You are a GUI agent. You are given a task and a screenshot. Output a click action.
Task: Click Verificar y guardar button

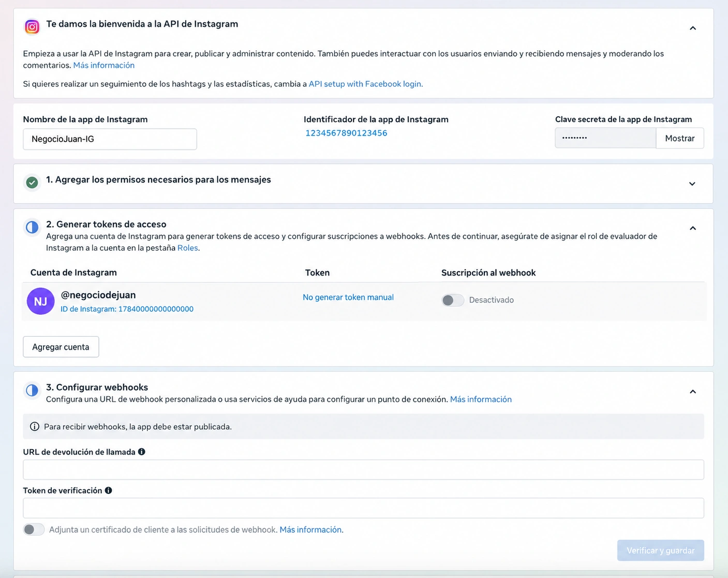pos(661,551)
